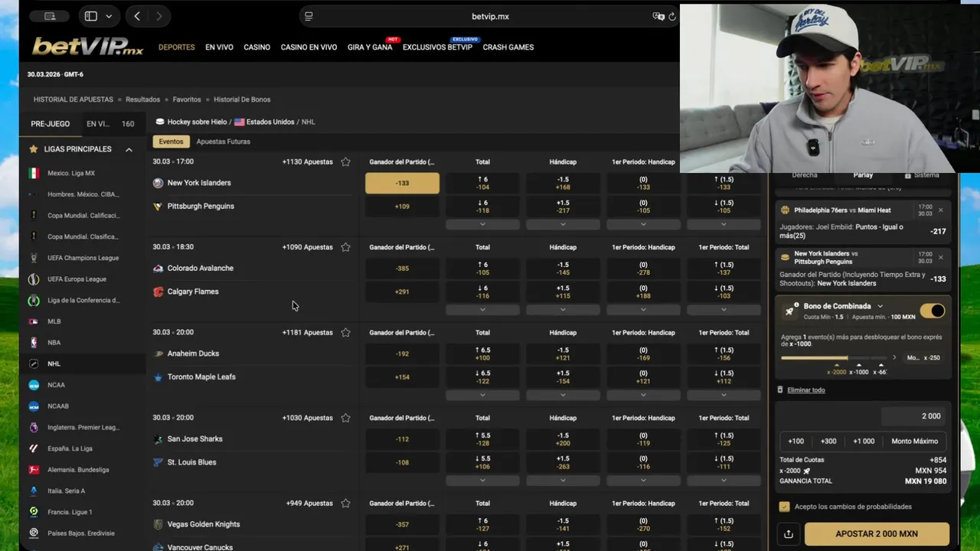
Task: Expand Total options for Avalanche vs Flames
Action: click(482, 310)
